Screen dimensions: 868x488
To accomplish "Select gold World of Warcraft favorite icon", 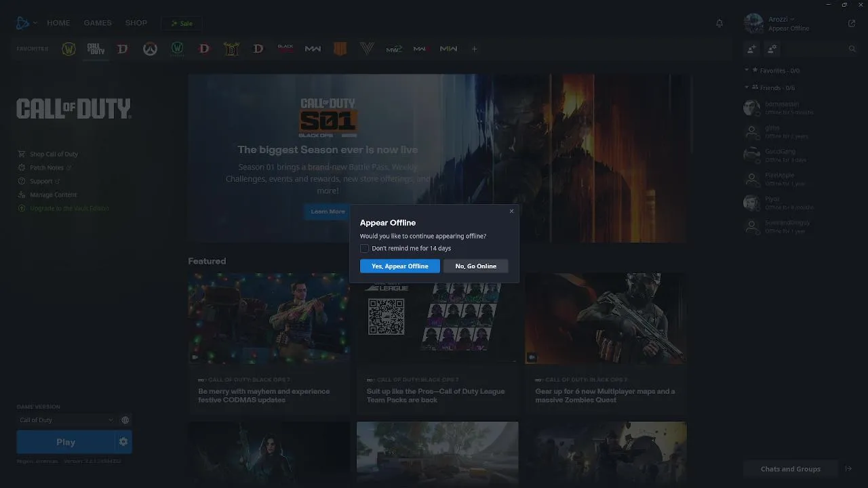I will coord(68,49).
